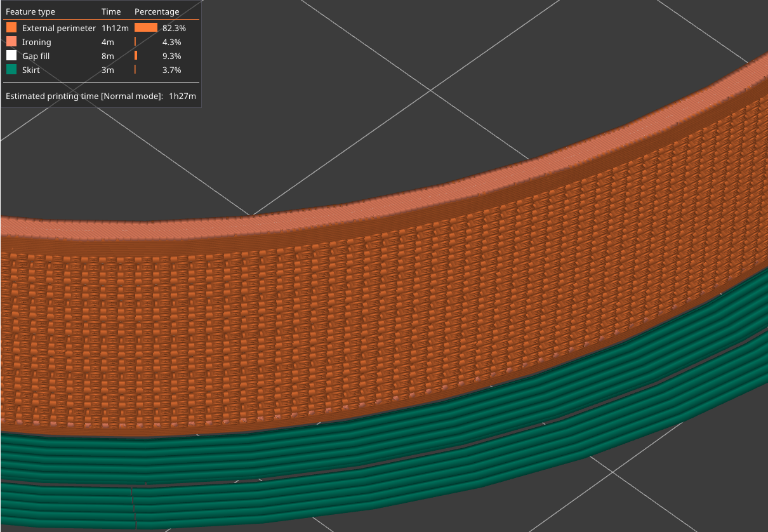768x532 pixels.
Task: Click the 'Feature type' column header
Action: [30, 11]
